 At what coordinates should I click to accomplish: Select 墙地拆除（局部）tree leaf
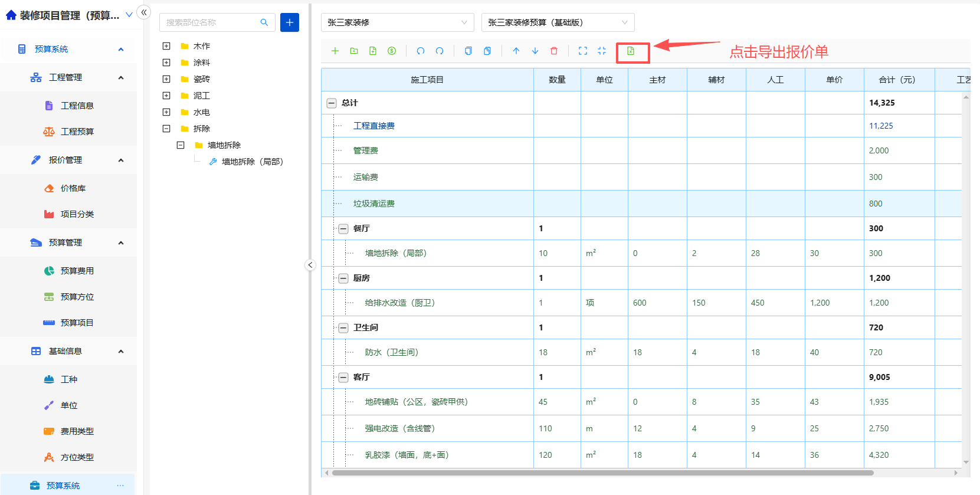(253, 162)
